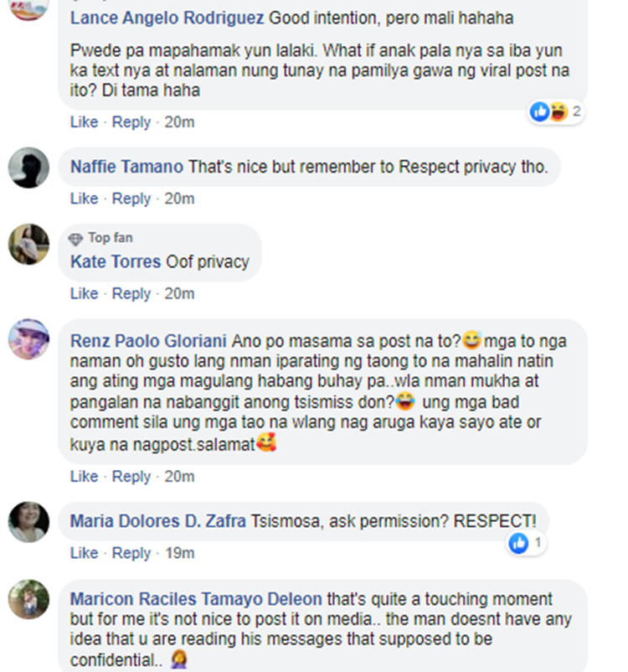Click the like reaction icon on Lance's comment
Viewport: 628px width, 672px height.
(539, 111)
